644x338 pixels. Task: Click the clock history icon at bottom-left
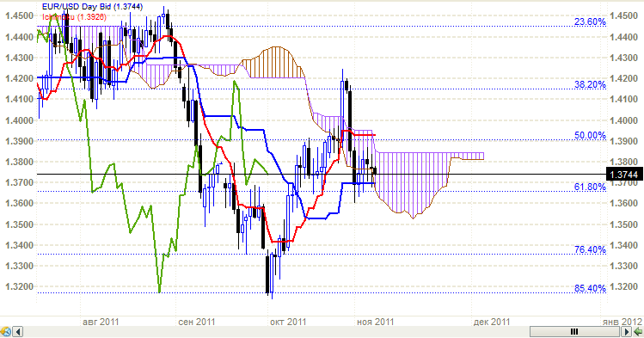tap(5, 332)
